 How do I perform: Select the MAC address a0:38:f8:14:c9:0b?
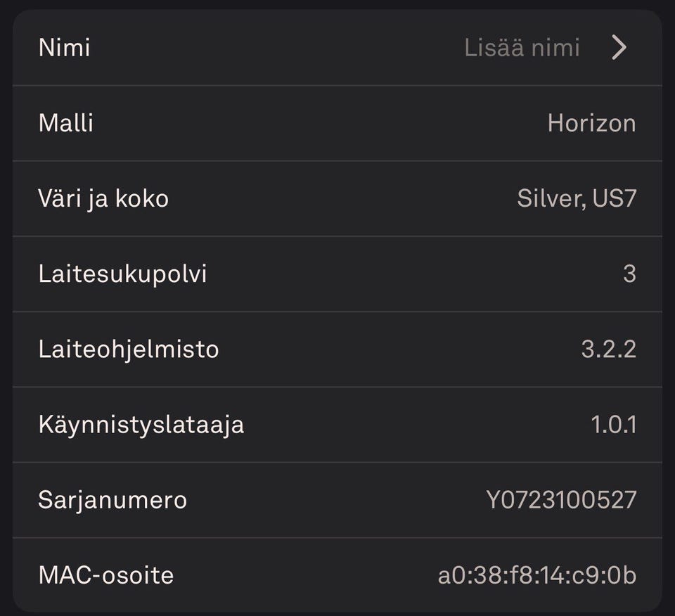point(537,575)
